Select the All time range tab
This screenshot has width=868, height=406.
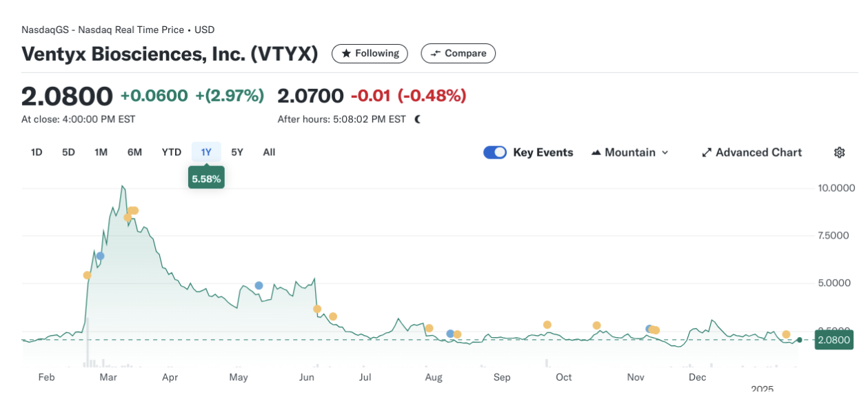(268, 152)
